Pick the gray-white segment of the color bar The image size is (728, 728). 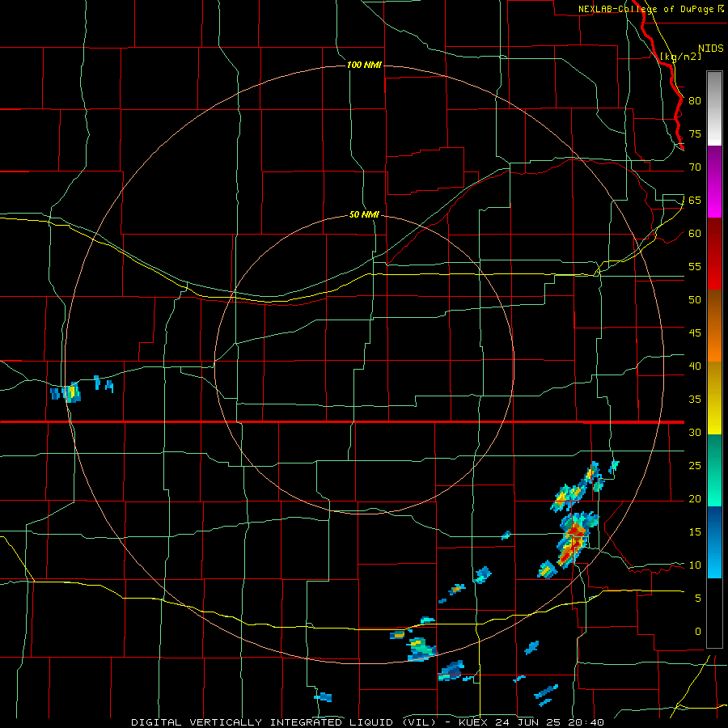coord(714,108)
